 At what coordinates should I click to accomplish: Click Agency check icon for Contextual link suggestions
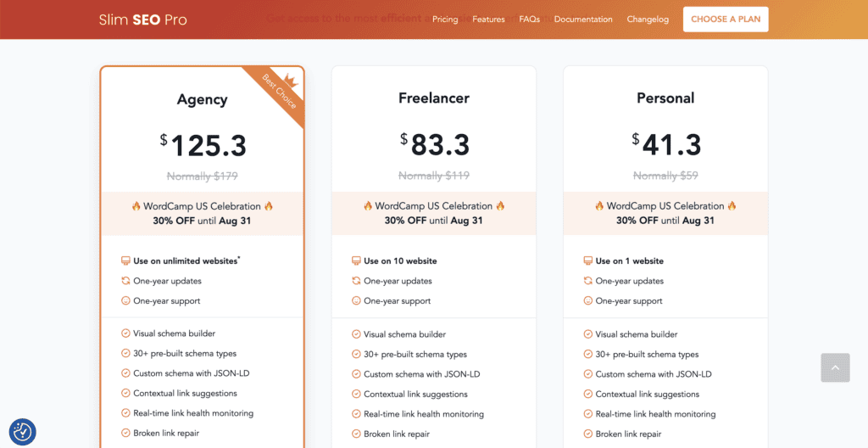pyautogui.click(x=125, y=393)
